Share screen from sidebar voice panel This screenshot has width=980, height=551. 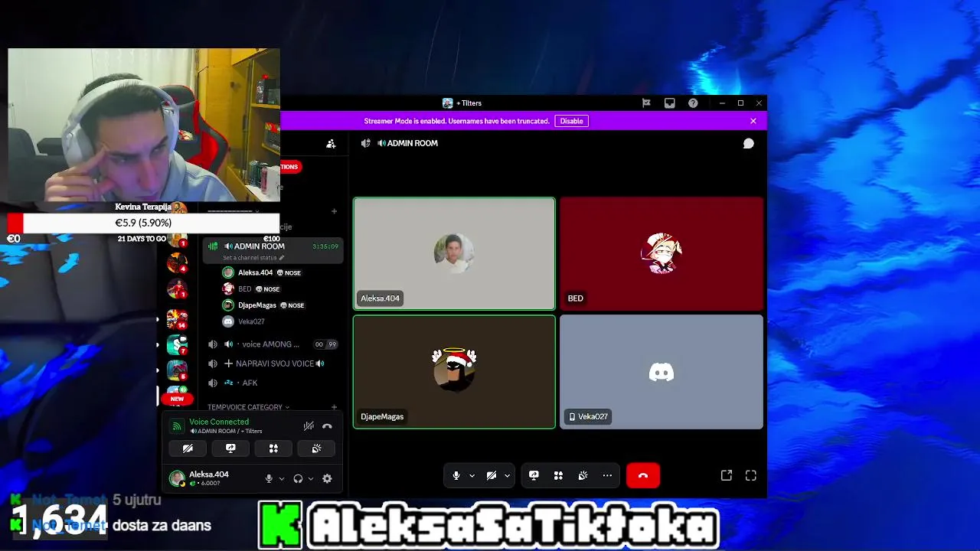(230, 448)
